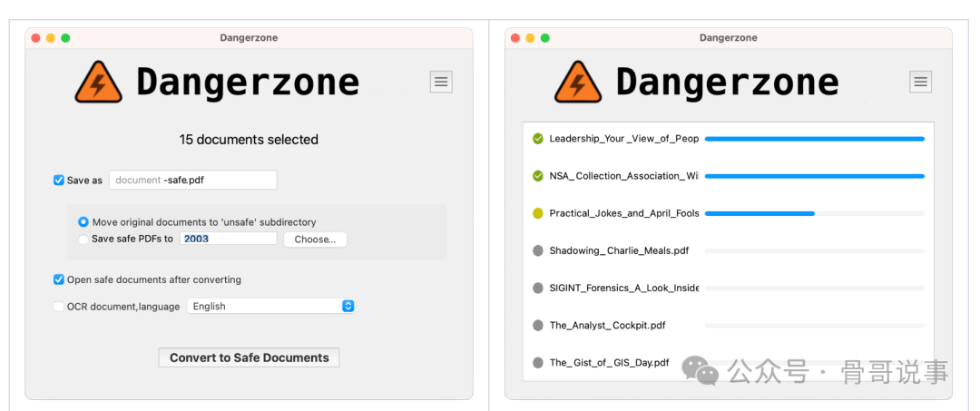The height and width of the screenshot is (411, 980).
Task: Select Practical_Jokes_and_April_Fools file name
Action: 623,213
